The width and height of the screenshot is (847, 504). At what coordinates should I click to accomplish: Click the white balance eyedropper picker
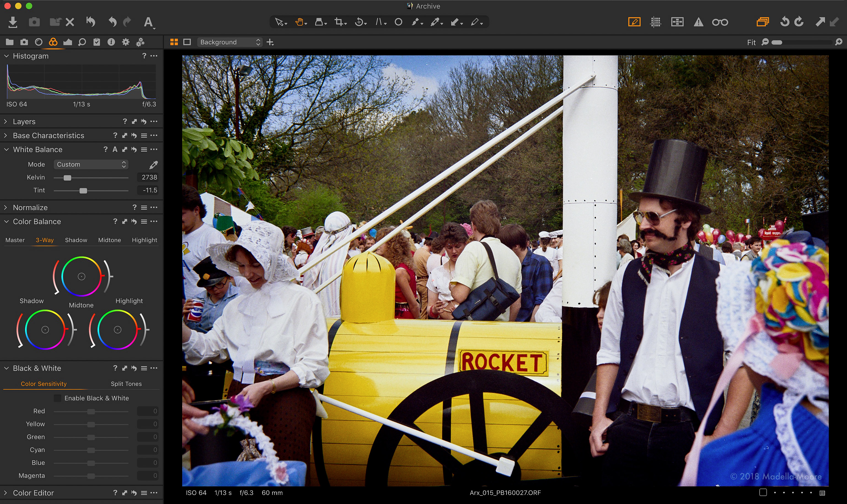[154, 165]
